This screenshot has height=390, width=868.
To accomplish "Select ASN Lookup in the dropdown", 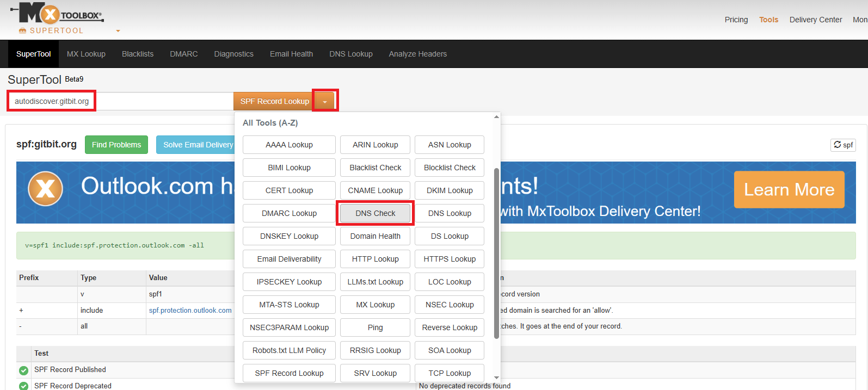I will [x=450, y=145].
